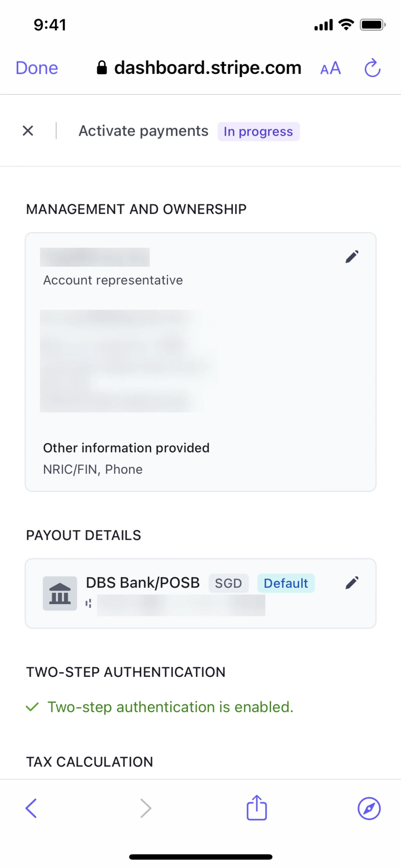Tap the dashboard.stripe.com address bar
The width and height of the screenshot is (401, 868).
click(x=207, y=68)
